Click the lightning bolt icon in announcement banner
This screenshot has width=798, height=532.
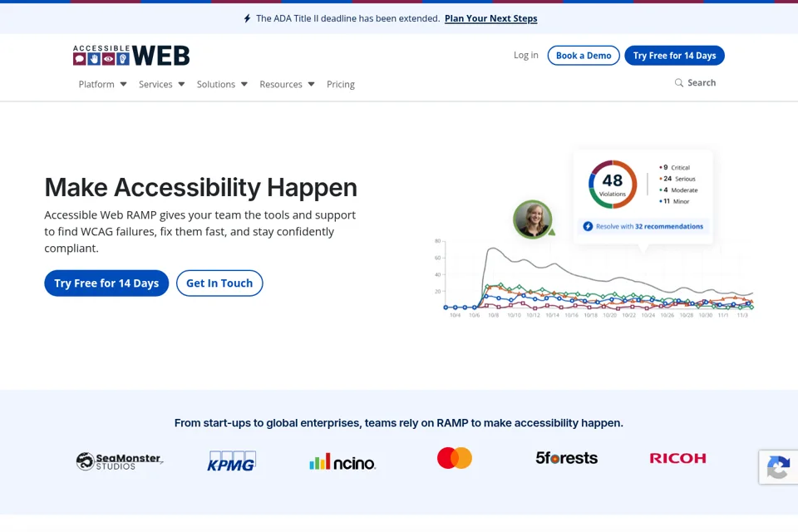tap(248, 18)
